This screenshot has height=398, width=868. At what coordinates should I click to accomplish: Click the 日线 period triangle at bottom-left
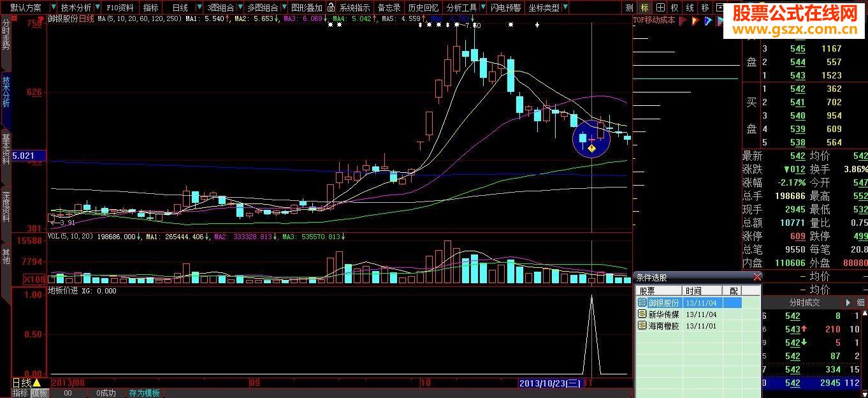[x=36, y=383]
